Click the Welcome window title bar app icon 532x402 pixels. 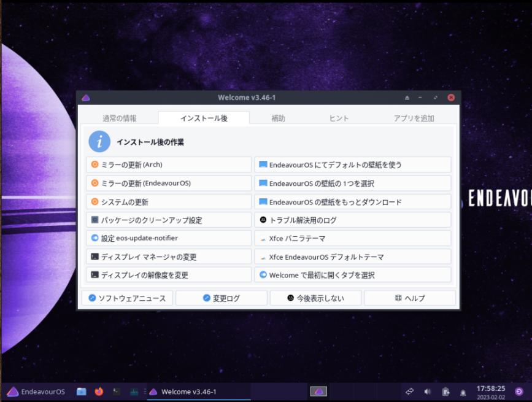click(x=86, y=98)
